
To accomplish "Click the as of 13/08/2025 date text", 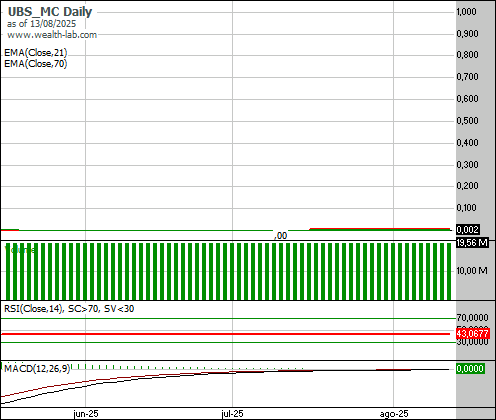I will tap(41, 24).
